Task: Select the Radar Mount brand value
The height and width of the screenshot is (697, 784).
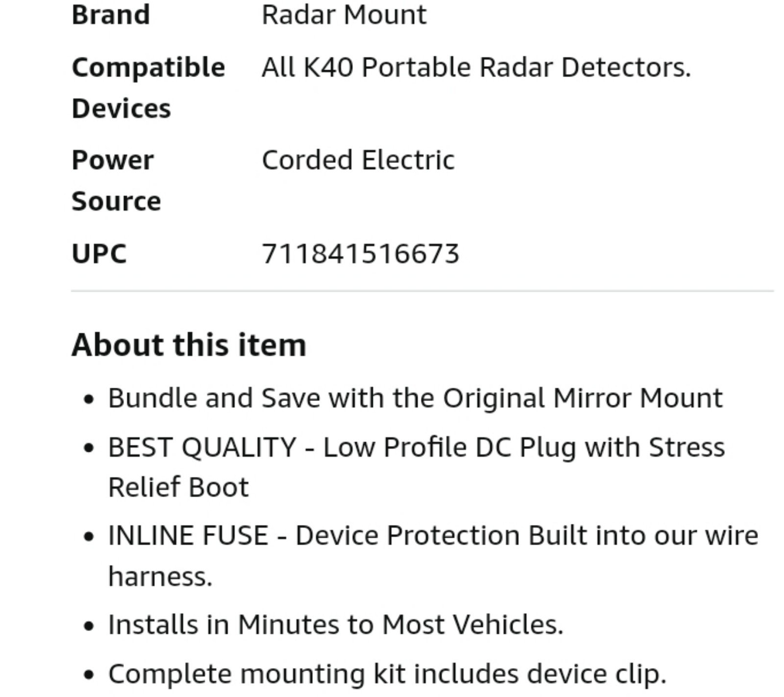Action: [344, 14]
